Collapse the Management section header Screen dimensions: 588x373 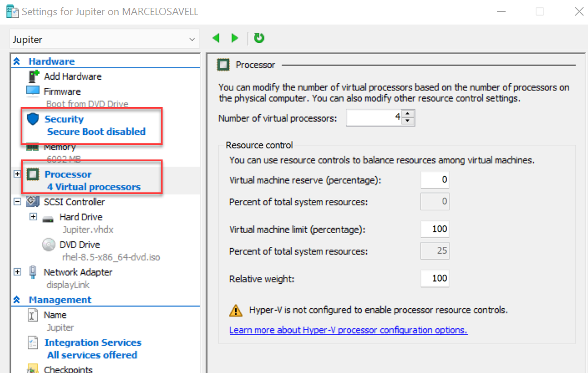(17, 300)
